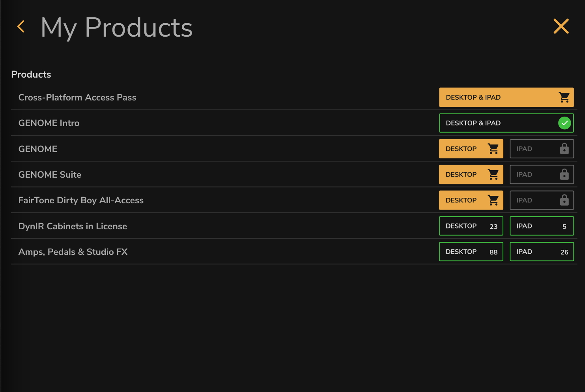Select the "GENOME Intro" product name
The height and width of the screenshot is (392, 585).
[49, 123]
